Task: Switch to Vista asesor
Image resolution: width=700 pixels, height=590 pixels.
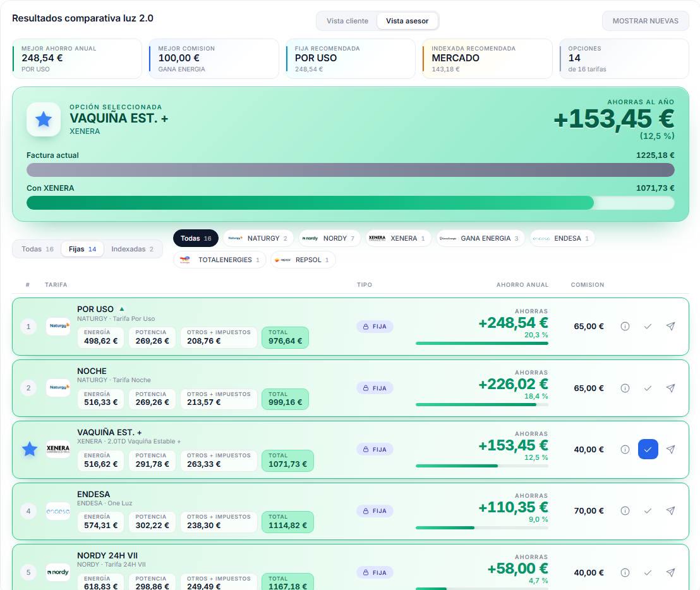Action: pyautogui.click(x=407, y=21)
